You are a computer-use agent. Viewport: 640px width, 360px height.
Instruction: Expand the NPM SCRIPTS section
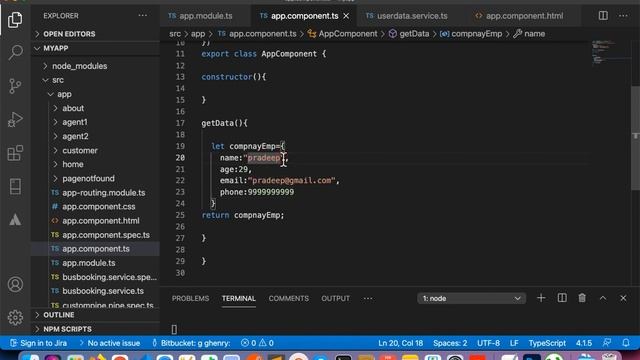96,329
